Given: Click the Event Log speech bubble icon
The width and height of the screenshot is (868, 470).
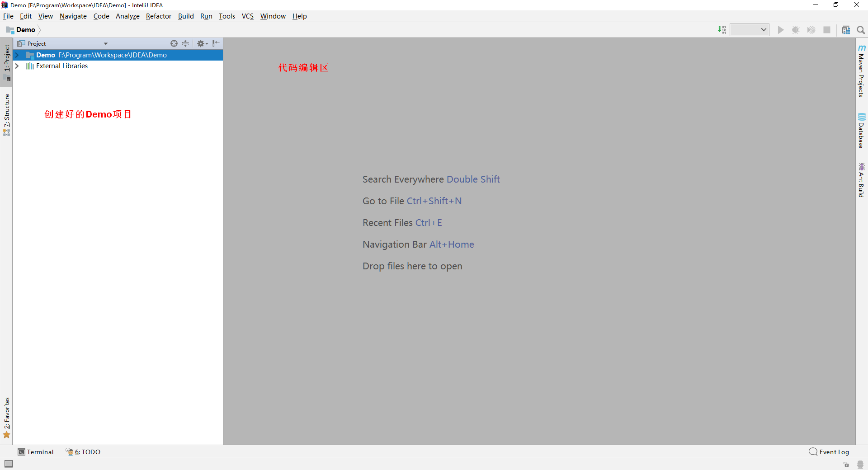Looking at the screenshot, I should pos(813,452).
